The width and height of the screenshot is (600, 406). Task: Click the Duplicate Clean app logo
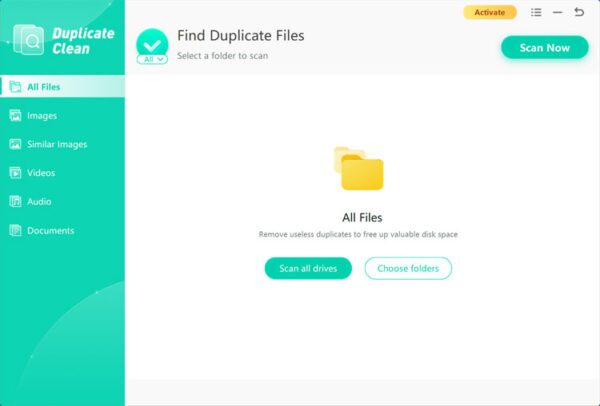pos(28,40)
